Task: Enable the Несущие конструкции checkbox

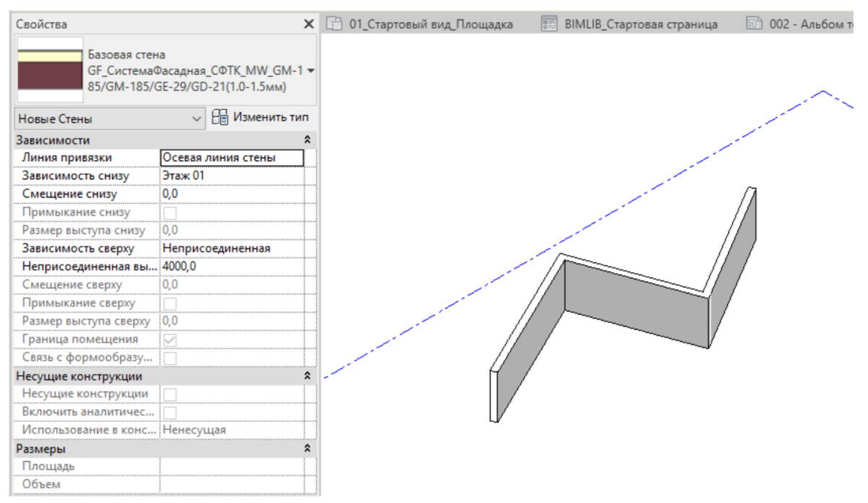Action: [x=169, y=394]
